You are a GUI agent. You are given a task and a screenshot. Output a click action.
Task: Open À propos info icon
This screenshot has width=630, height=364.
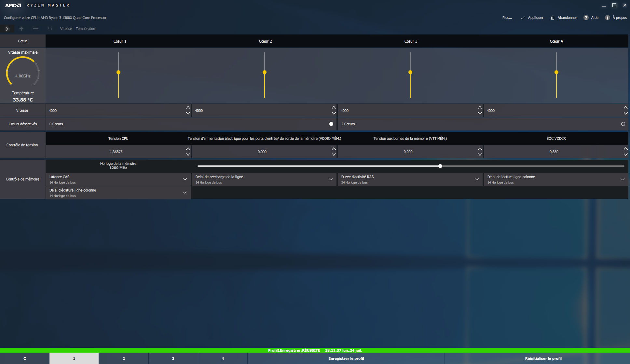coord(607,18)
